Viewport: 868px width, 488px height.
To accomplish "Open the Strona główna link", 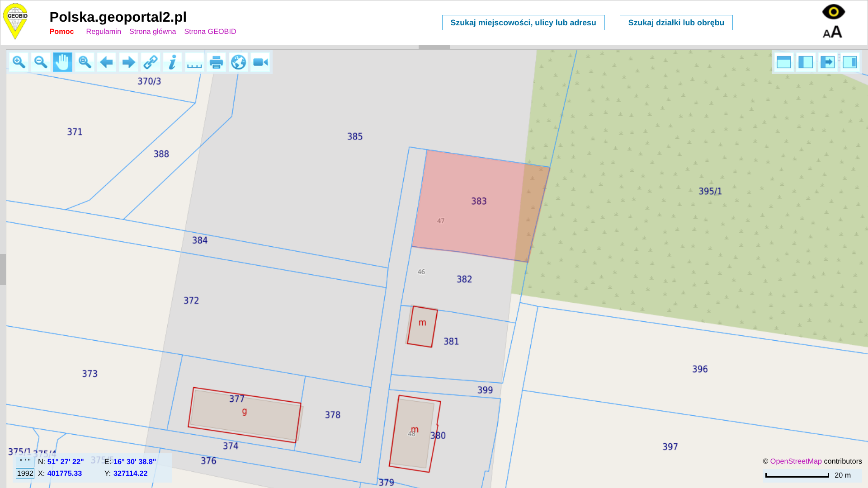I will click(x=152, y=32).
